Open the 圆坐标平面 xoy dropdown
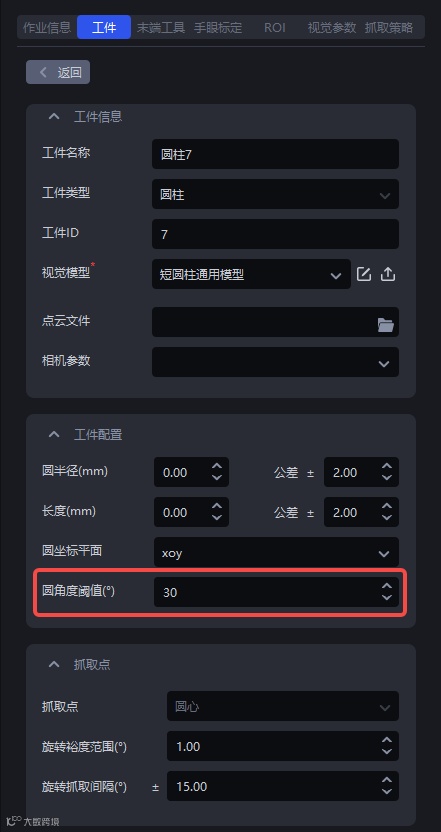The height and width of the screenshot is (832, 441). (x=276, y=552)
